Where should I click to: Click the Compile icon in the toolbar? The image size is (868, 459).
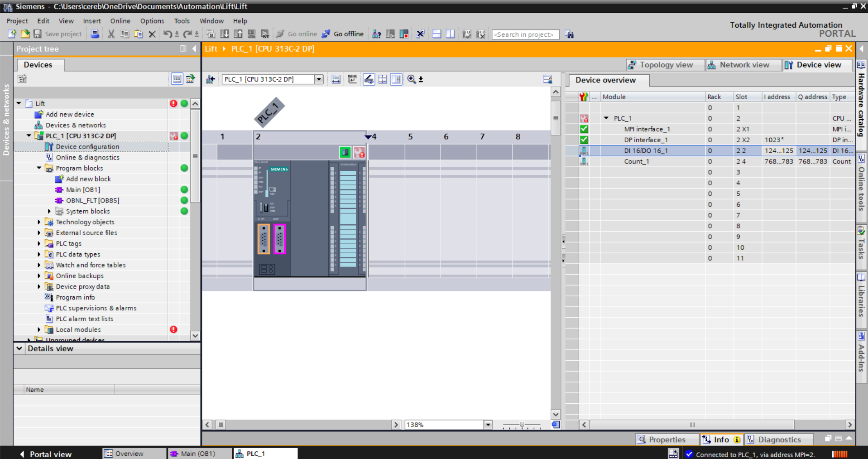coord(211,34)
